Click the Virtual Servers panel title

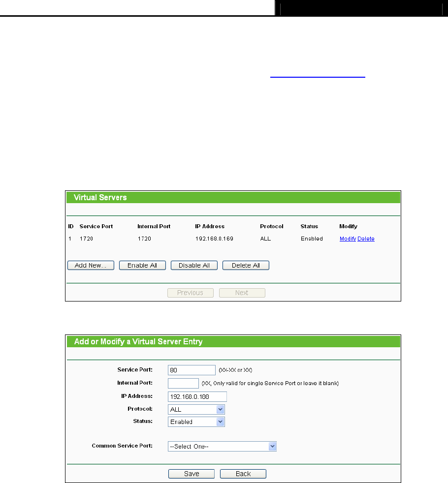[x=100, y=197]
